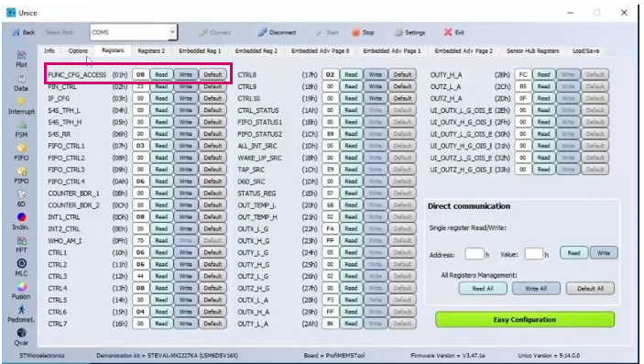Click Read All registers button
Screen dimensions: 644x364
[483, 288]
